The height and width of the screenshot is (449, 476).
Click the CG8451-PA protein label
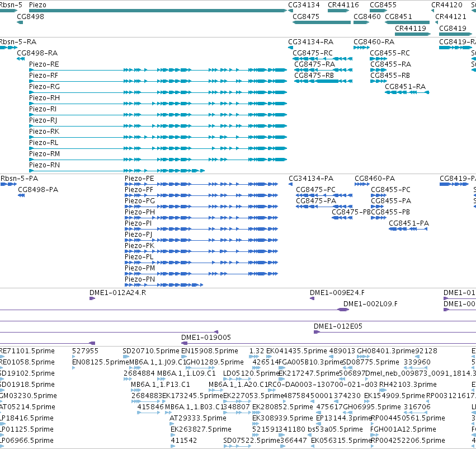coord(409,223)
